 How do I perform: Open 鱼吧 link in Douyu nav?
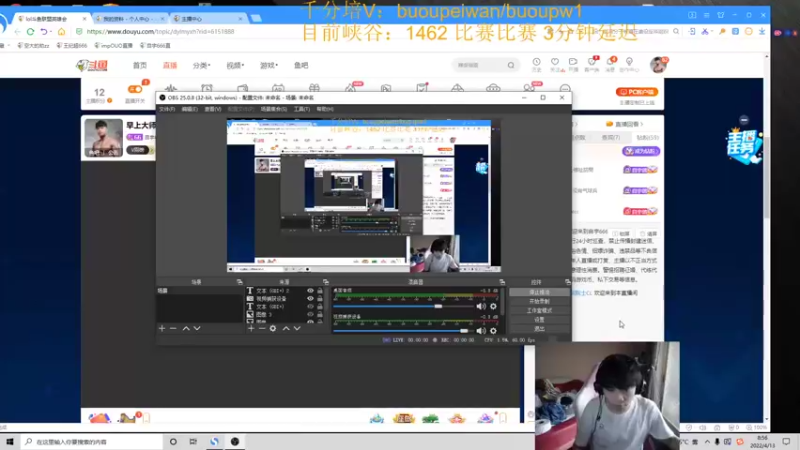[x=301, y=65]
